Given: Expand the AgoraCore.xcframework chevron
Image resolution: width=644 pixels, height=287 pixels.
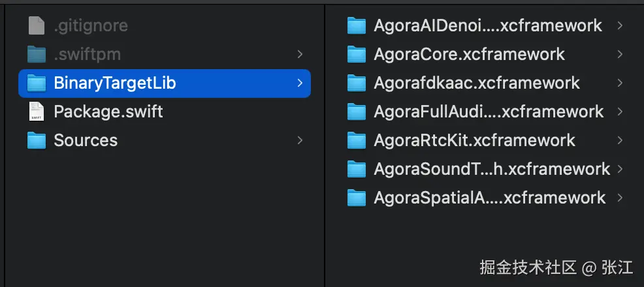Looking at the screenshot, I should [619, 54].
